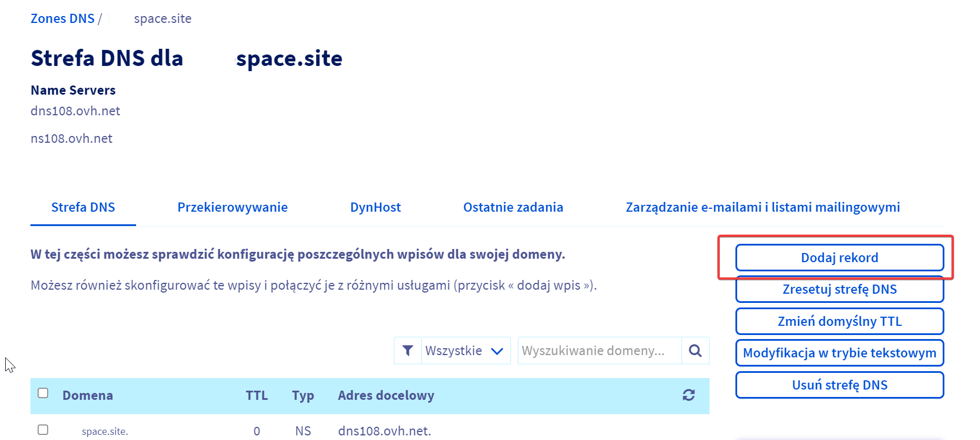Image resolution: width=980 pixels, height=440 pixels.
Task: Click Zmień domyślny TTL button
Action: click(839, 321)
